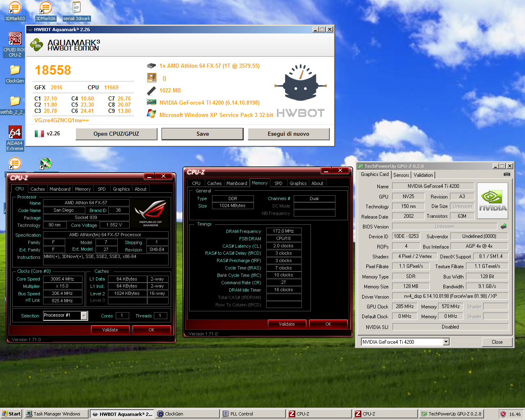This screenshot has width=525, height=420.
Task: Click the Windows Start button
Action: pyautogui.click(x=11, y=414)
